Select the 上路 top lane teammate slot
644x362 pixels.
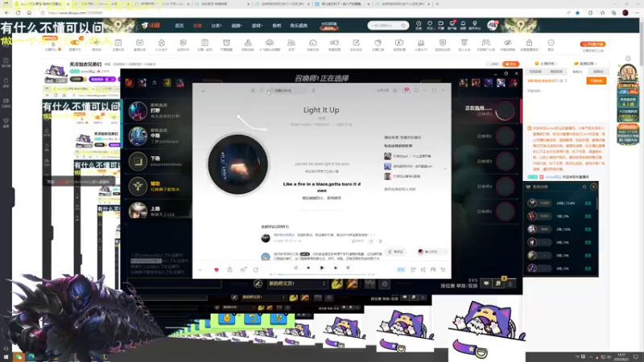coord(157,211)
